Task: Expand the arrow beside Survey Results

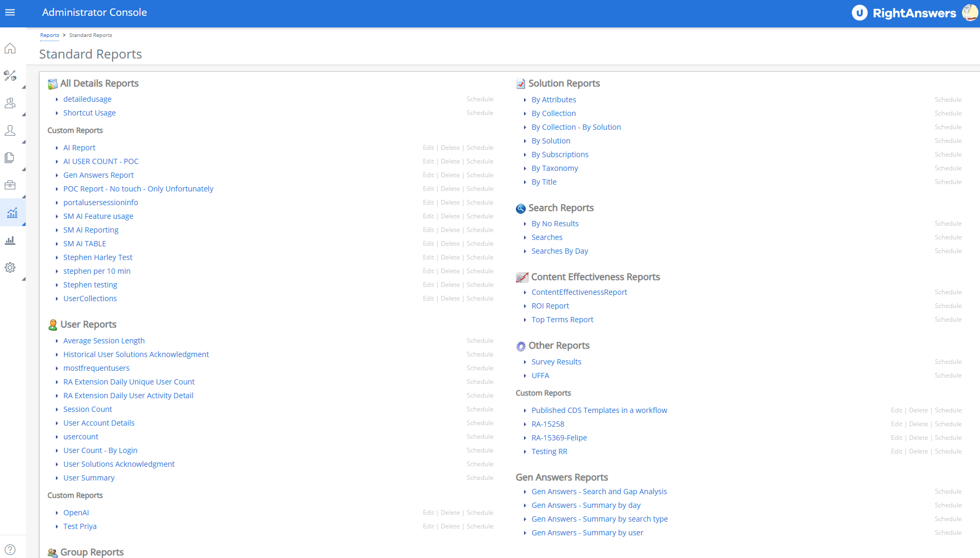Action: [525, 362]
